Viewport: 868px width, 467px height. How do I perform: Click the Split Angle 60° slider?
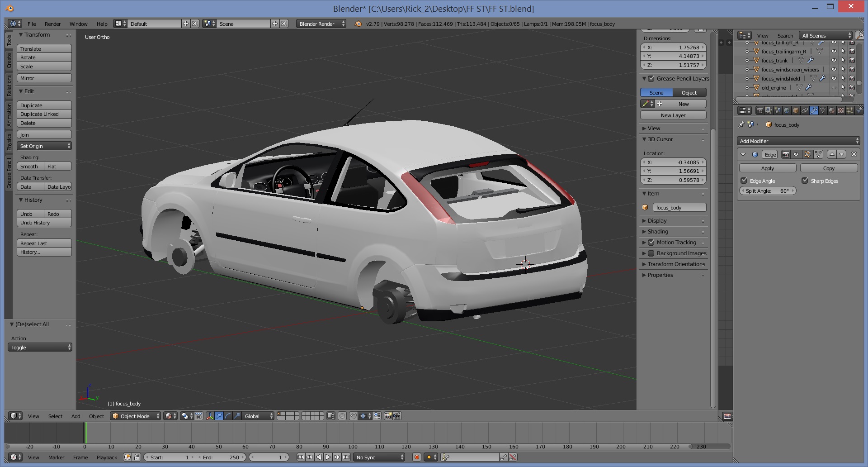(x=768, y=191)
